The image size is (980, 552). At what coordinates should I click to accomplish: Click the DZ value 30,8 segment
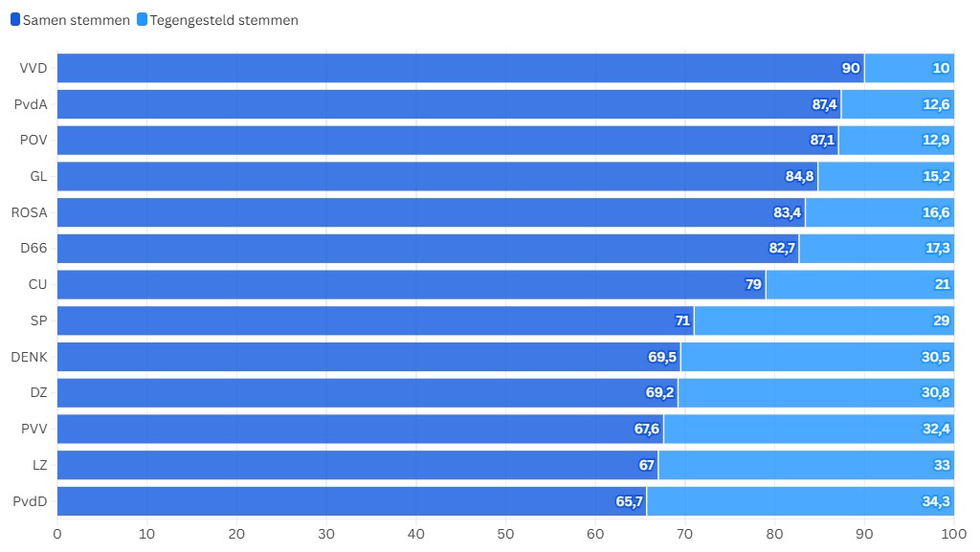935,393
